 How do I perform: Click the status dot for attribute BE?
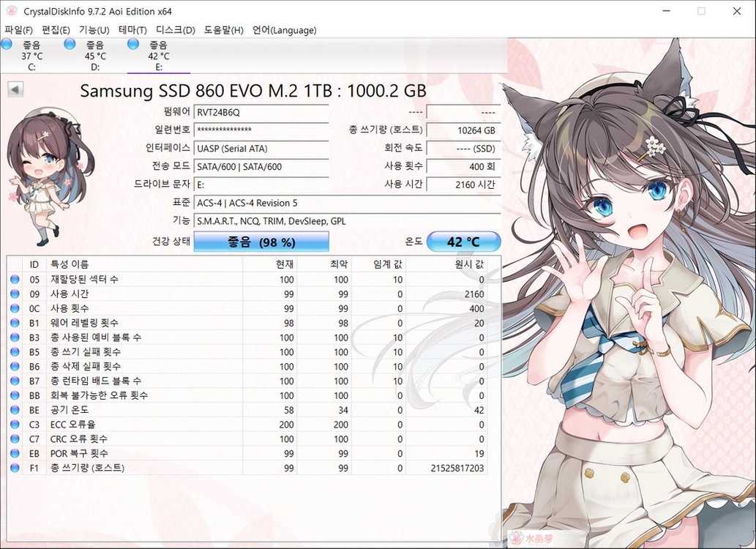point(15,410)
